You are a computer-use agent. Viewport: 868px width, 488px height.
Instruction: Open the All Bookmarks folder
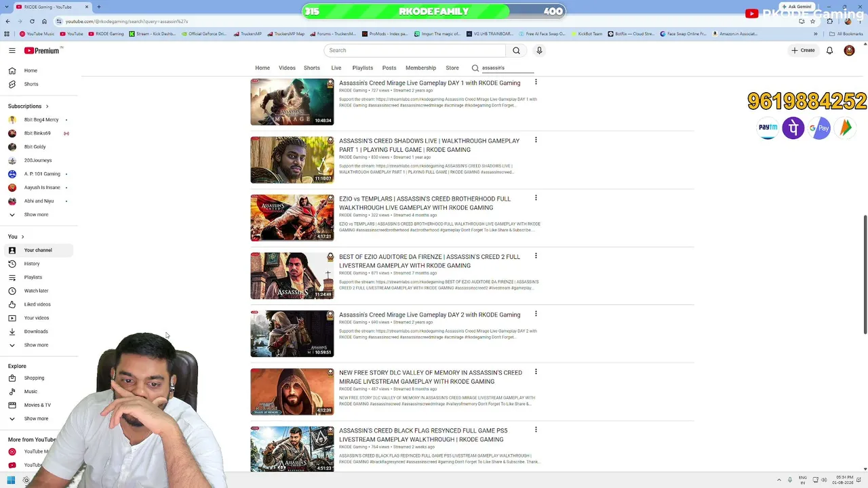[x=847, y=33]
